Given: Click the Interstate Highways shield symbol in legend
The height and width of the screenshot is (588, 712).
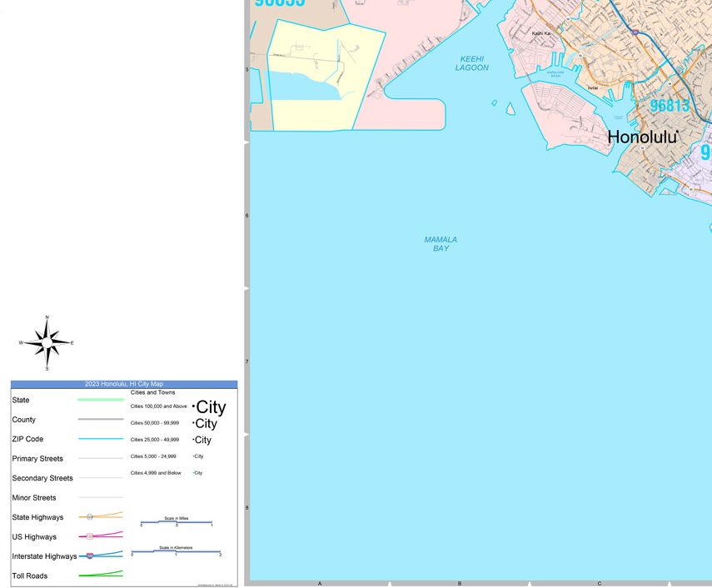Looking at the screenshot, I should [90, 556].
